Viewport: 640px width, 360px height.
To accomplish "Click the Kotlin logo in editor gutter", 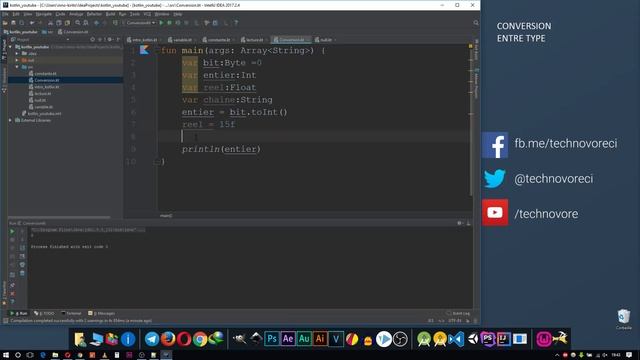I will (144, 50).
